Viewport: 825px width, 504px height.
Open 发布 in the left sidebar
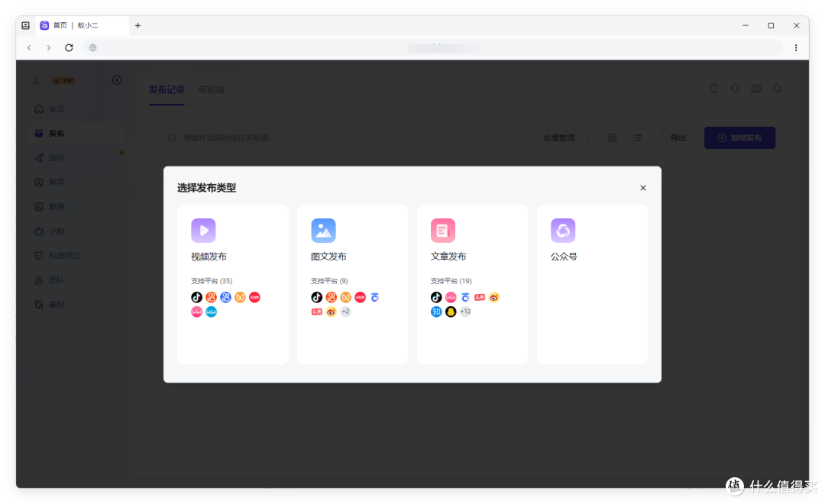tap(75, 133)
